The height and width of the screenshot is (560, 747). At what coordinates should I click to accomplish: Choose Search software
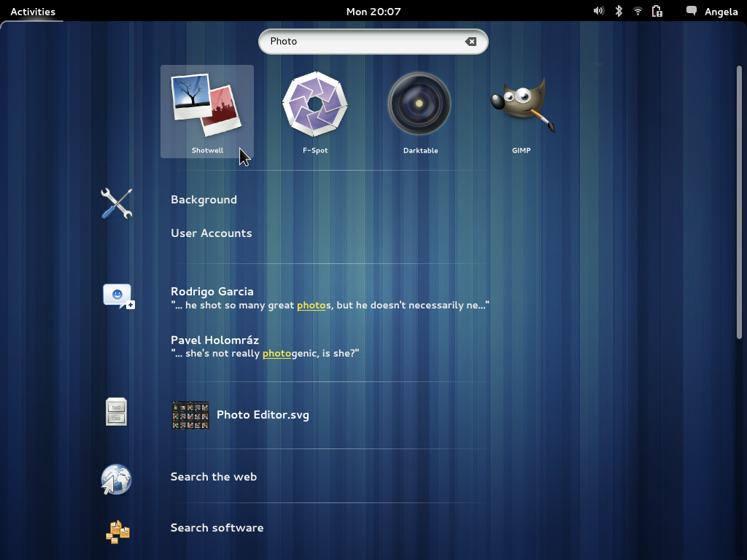pos(217,528)
